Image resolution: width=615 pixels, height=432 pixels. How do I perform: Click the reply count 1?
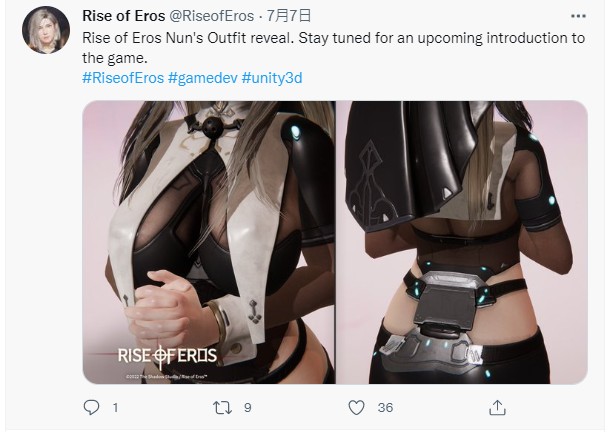point(115,408)
